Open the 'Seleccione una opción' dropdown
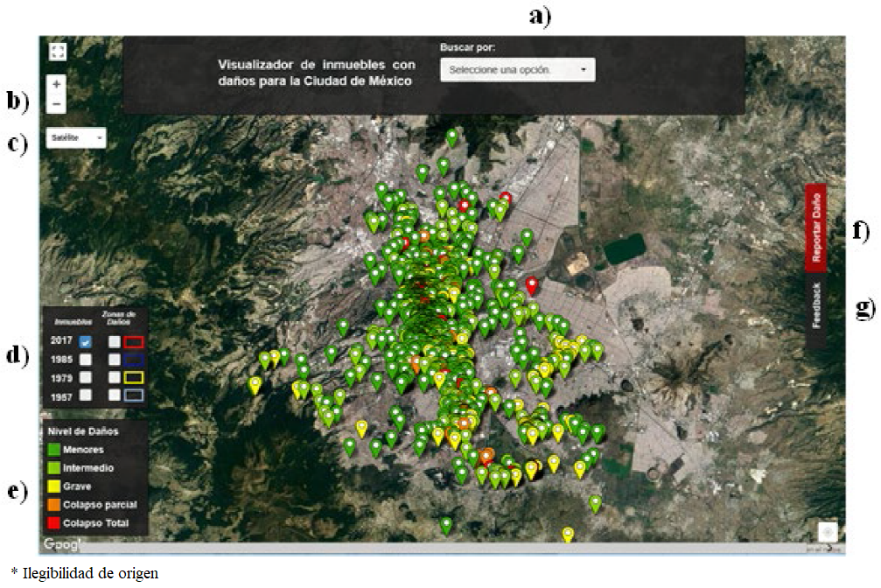The height and width of the screenshot is (588, 881). pyautogui.click(x=517, y=70)
